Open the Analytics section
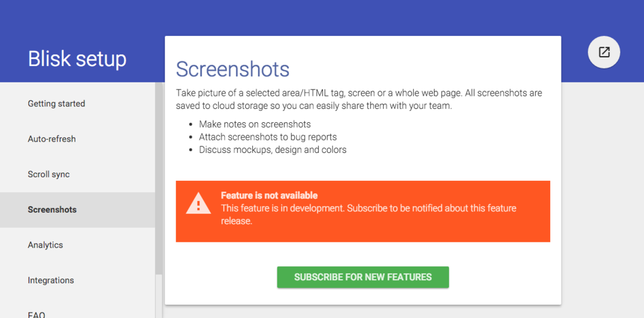This screenshot has height=318, width=644. [x=45, y=245]
